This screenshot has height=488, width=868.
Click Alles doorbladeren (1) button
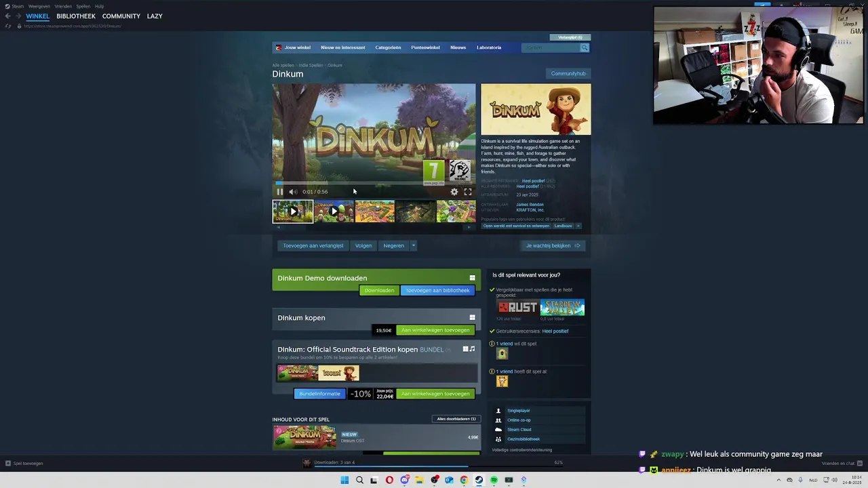coord(456,419)
